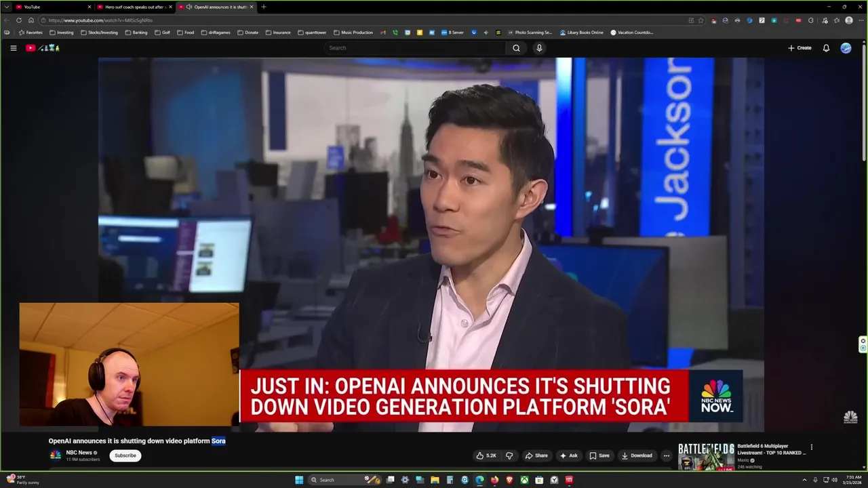Image resolution: width=868 pixels, height=488 pixels.
Task: Show hidden system tray icons chevron
Action: (x=804, y=480)
